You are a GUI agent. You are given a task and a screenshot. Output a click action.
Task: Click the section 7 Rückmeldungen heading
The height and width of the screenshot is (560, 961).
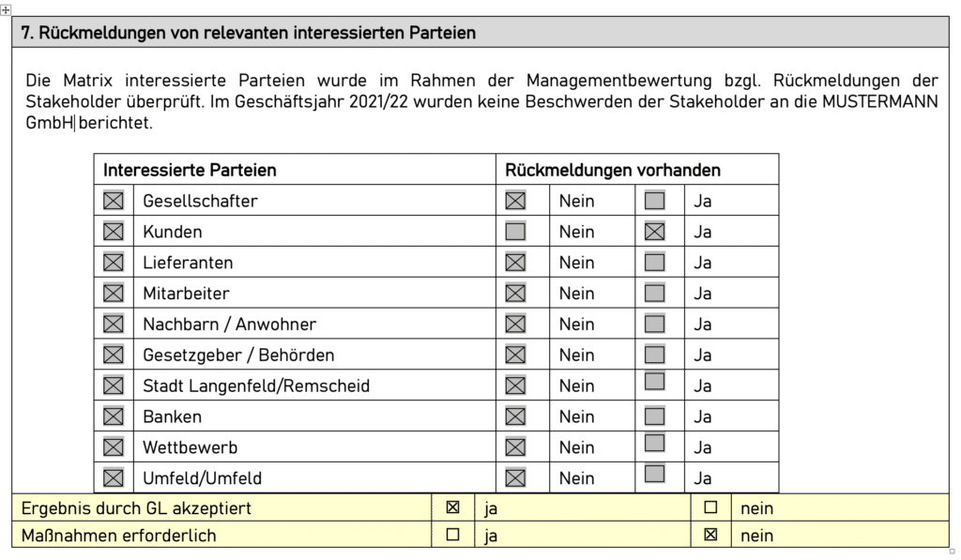pos(249,33)
